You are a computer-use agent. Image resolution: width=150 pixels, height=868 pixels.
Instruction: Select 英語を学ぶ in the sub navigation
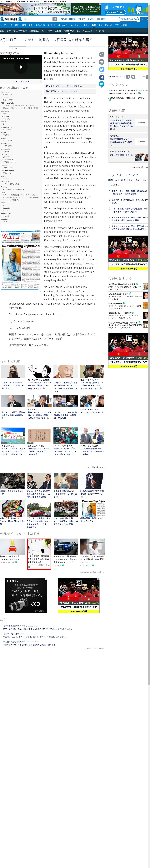(69, 31)
